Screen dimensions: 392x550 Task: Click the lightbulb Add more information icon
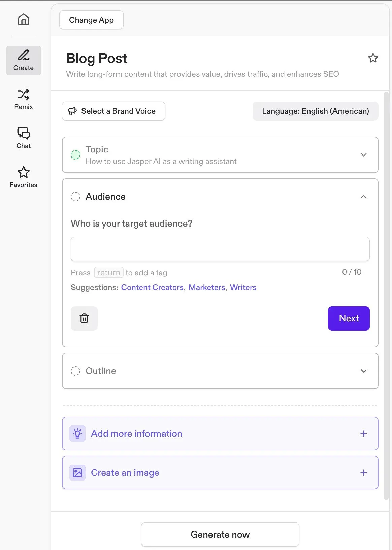[x=77, y=434]
